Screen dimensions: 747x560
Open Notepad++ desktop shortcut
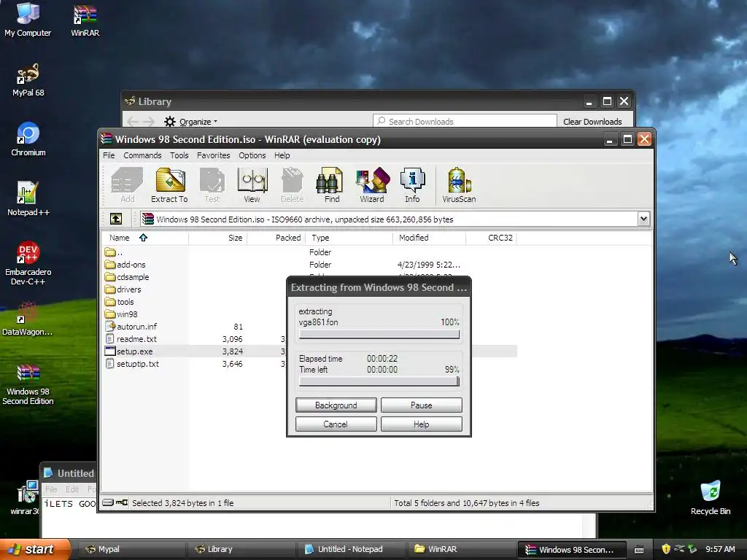click(x=28, y=198)
